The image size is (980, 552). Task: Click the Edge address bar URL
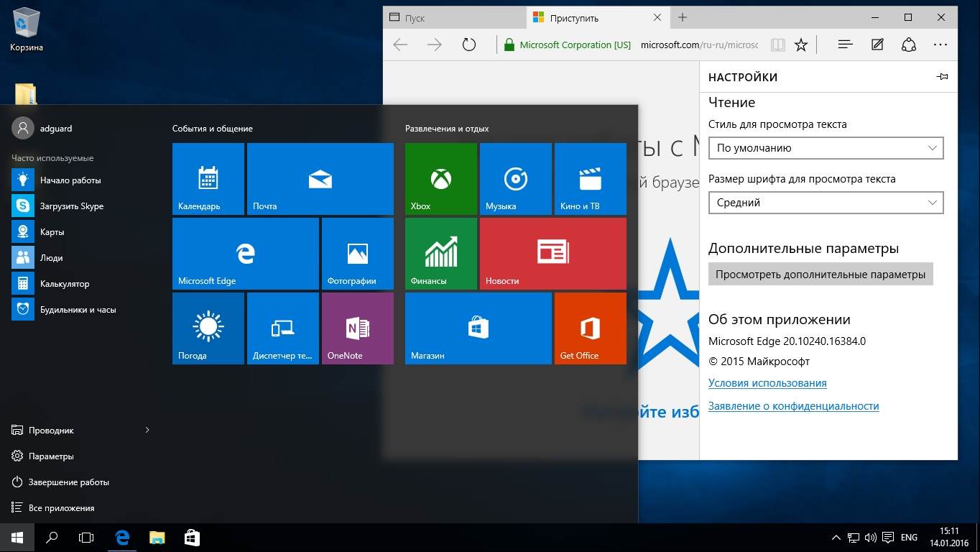698,45
